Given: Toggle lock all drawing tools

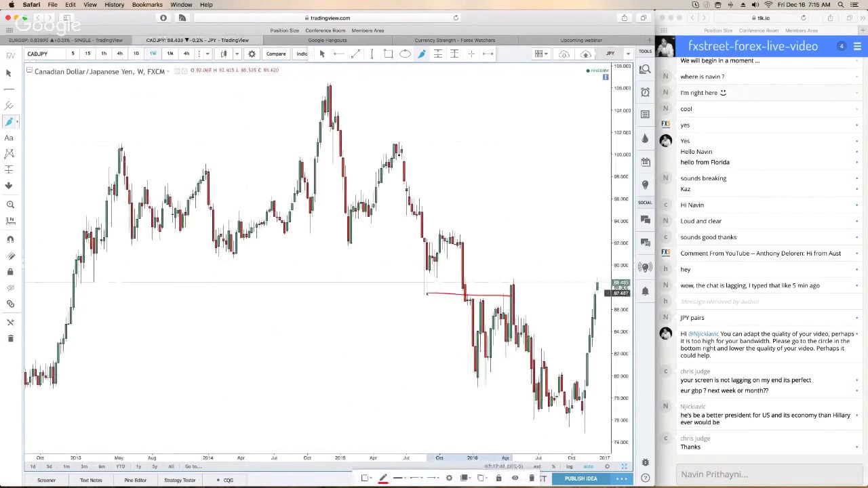Looking at the screenshot, I should click(10, 272).
